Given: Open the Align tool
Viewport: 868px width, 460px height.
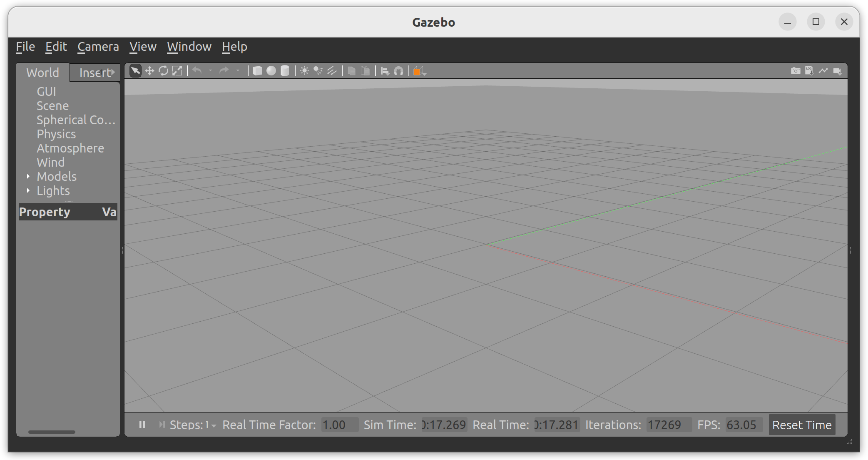Looking at the screenshot, I should coord(386,71).
